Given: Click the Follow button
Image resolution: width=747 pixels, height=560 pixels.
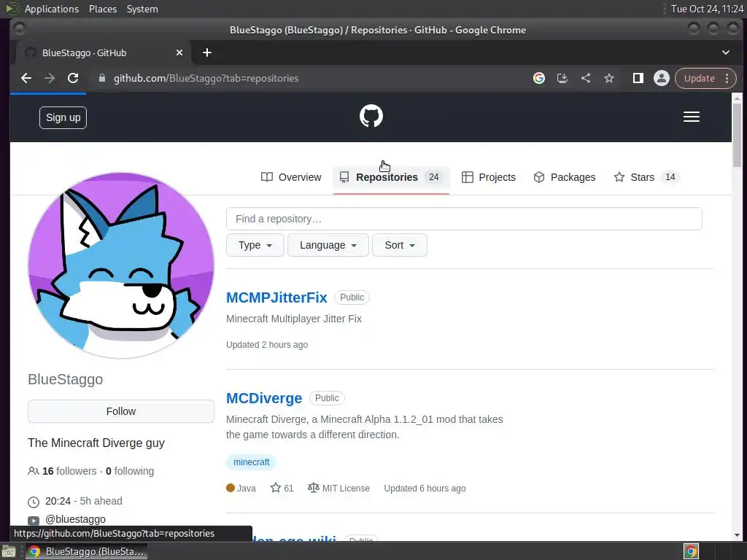Looking at the screenshot, I should [121, 411].
